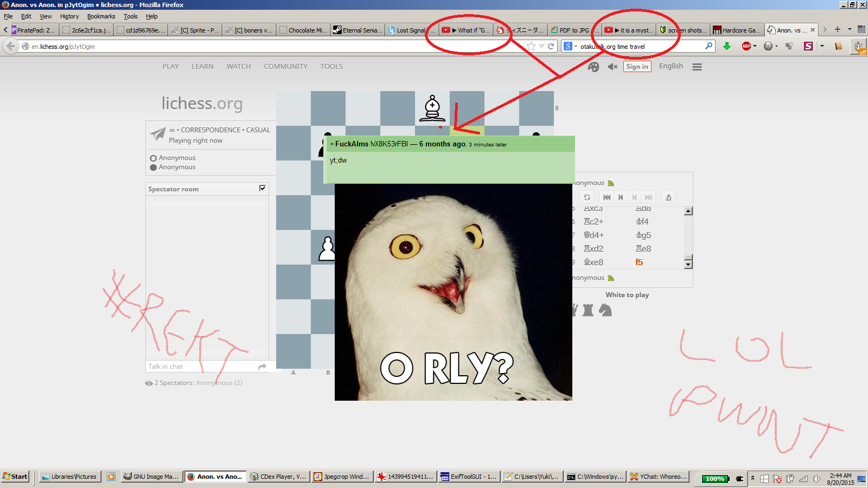The width and height of the screenshot is (868, 488).
Task: Expand hidden icons chevron in system tray
Action: point(752,478)
